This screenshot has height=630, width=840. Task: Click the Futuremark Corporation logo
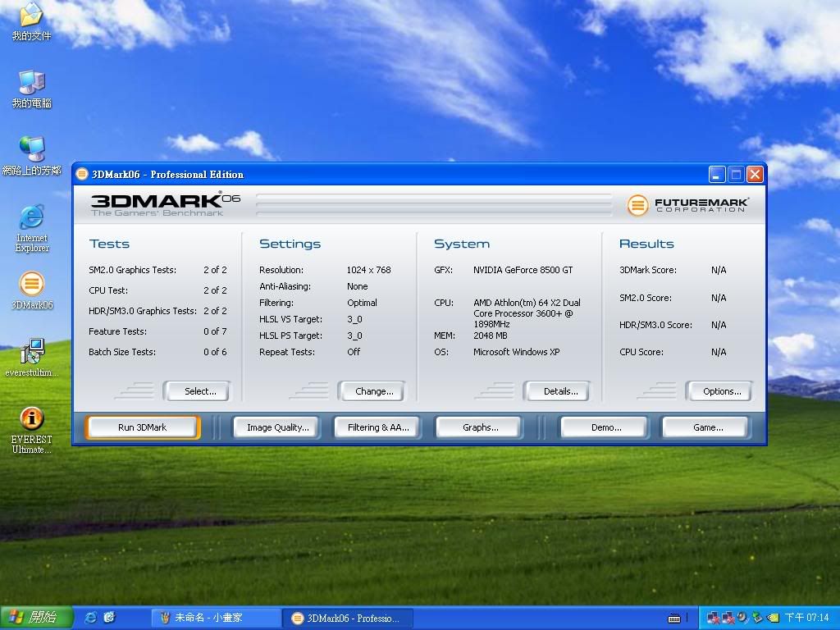(688, 205)
